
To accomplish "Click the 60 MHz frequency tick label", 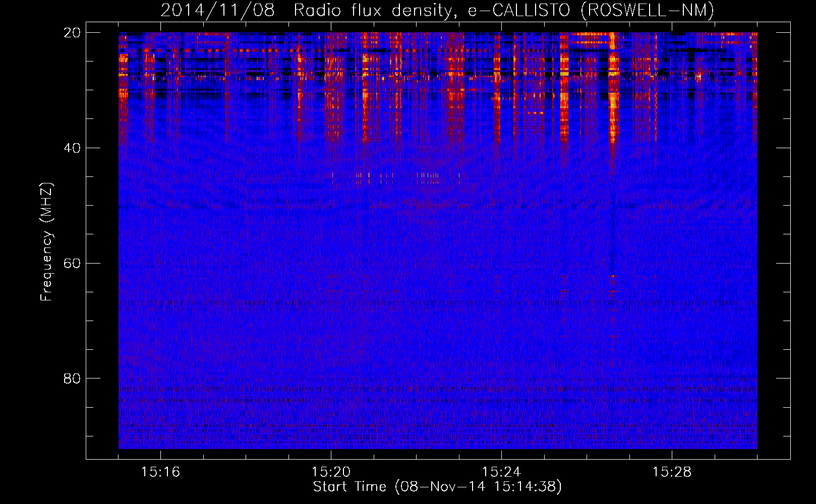I will (x=72, y=263).
